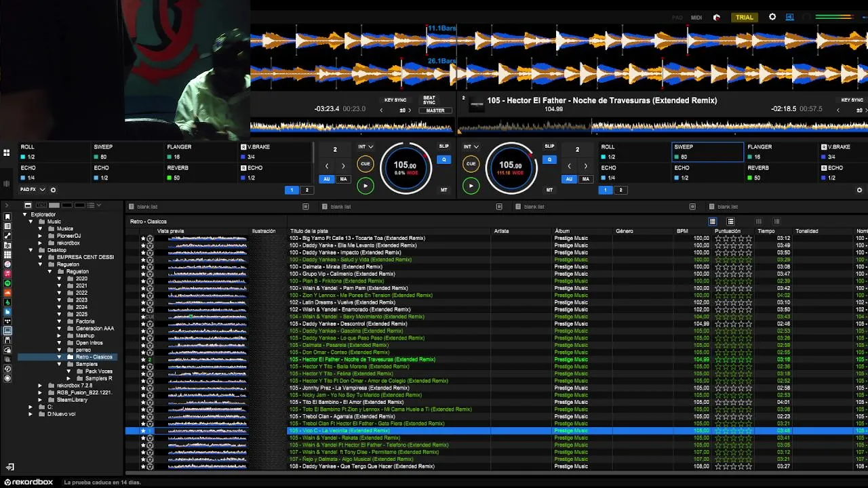Open INT dropdown on the left deck
Viewport: 868px width, 488px height.
[x=366, y=146]
